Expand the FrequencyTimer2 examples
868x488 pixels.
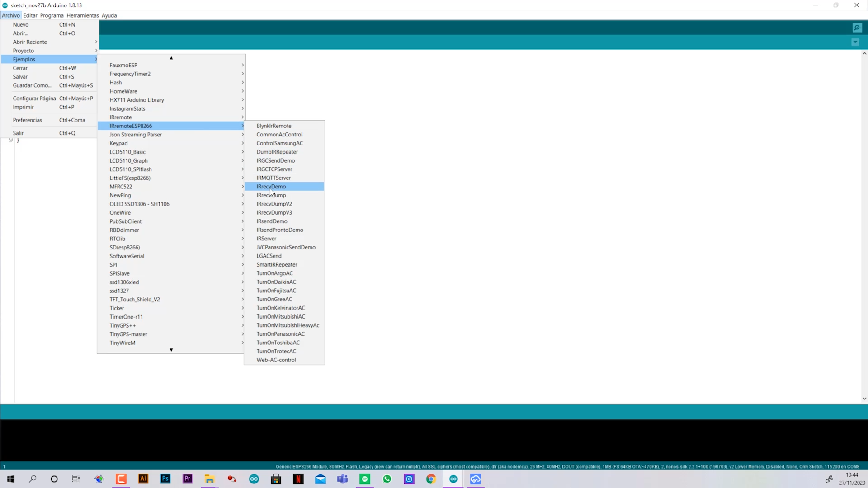click(x=171, y=74)
